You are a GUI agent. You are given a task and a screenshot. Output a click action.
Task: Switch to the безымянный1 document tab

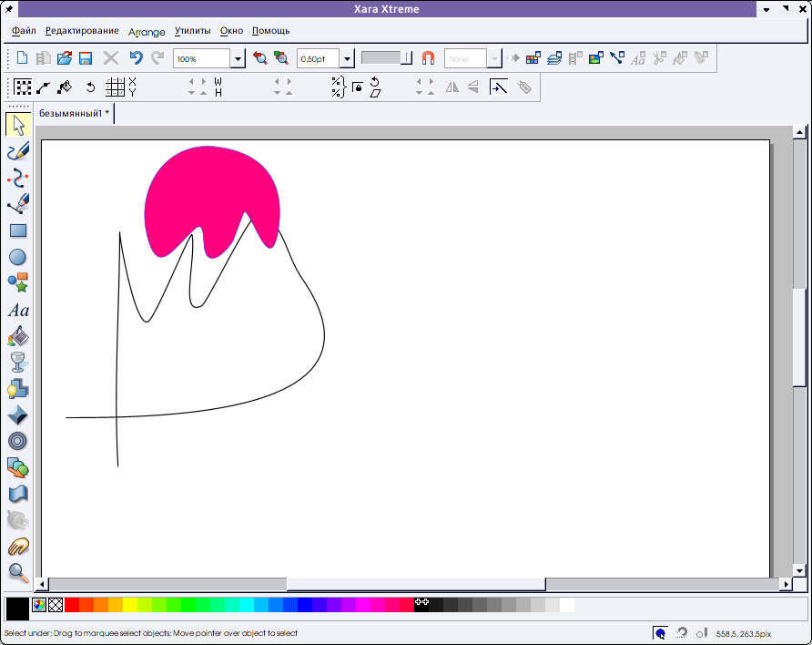pyautogui.click(x=73, y=114)
